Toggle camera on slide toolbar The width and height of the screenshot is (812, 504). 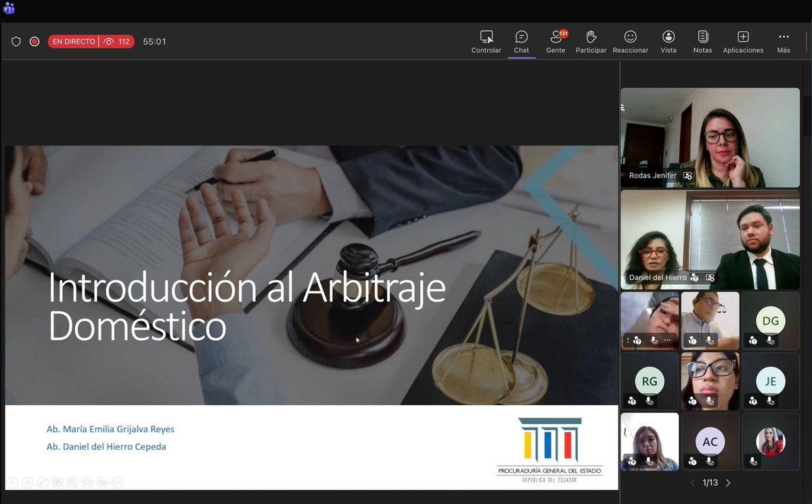(x=103, y=482)
